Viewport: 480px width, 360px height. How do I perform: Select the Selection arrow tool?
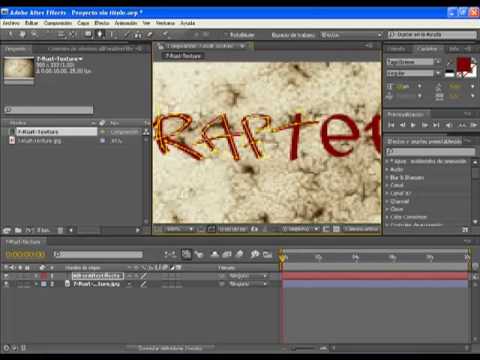coord(11,34)
